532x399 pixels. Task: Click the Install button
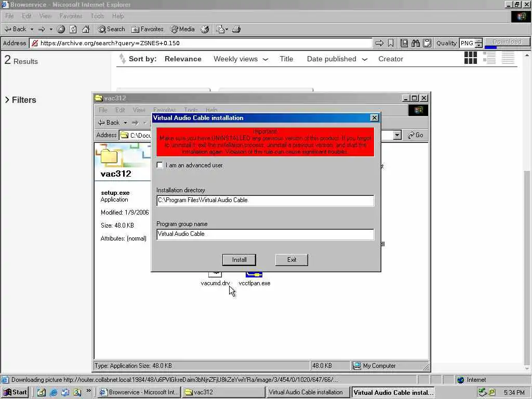(x=239, y=260)
